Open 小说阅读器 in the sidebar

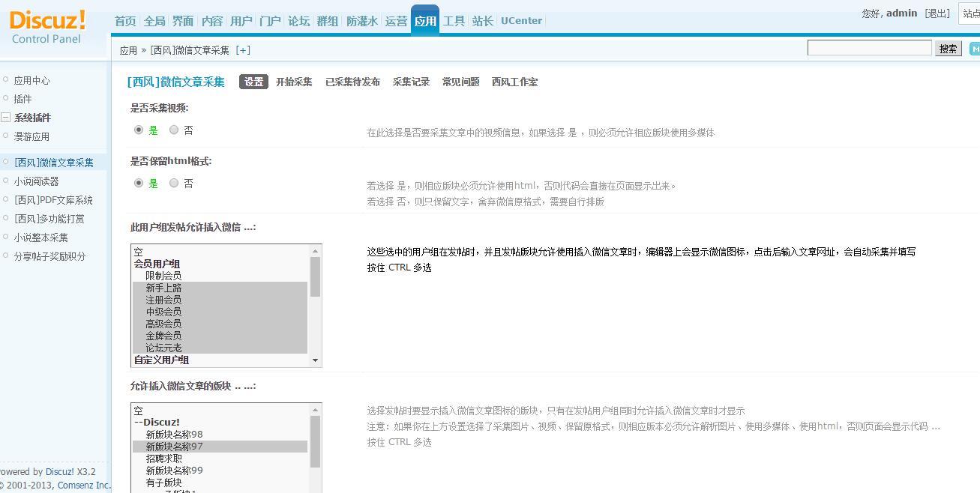click(x=36, y=181)
